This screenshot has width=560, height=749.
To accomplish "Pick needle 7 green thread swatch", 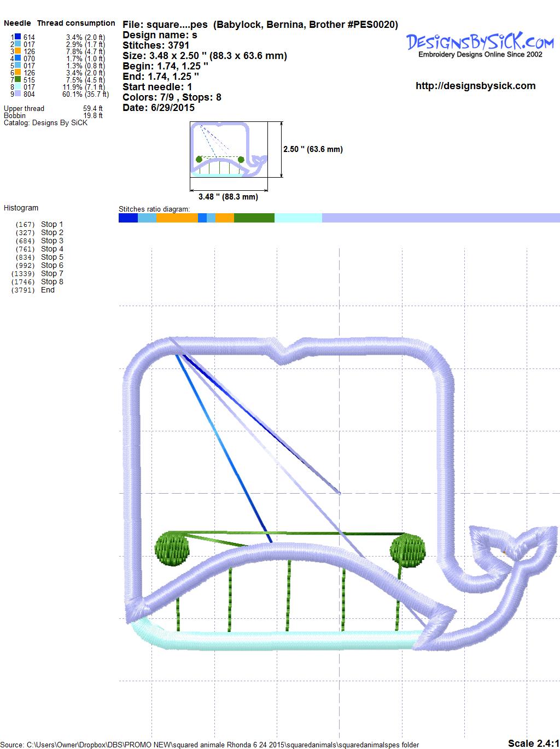I will (18, 80).
